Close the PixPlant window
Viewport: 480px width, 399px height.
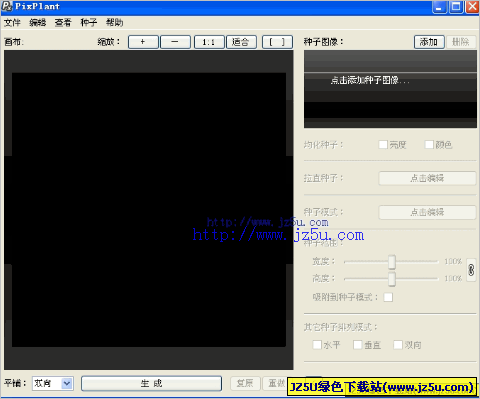coord(472,7)
